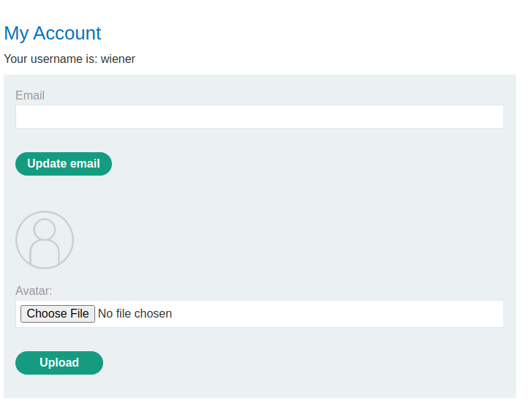This screenshot has height=420, width=529.
Task: Click the shoulders of the avatar silhouette
Action: tap(45, 253)
